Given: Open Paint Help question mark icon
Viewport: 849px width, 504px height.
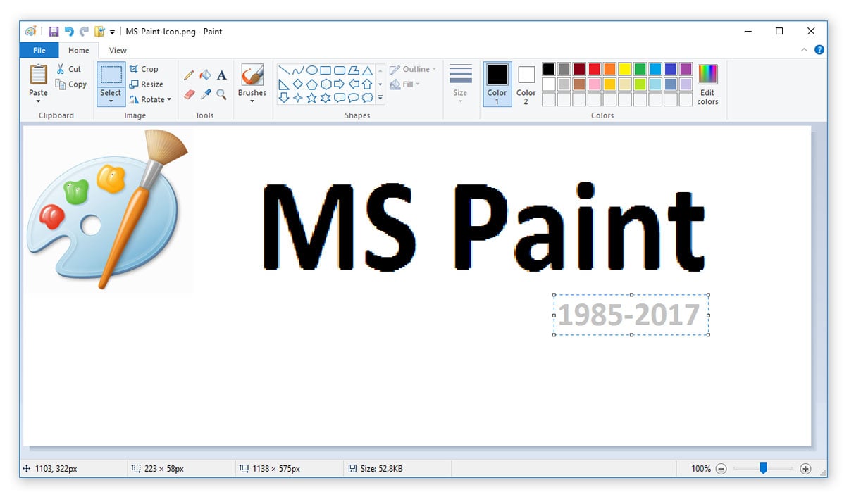Looking at the screenshot, I should pos(819,50).
